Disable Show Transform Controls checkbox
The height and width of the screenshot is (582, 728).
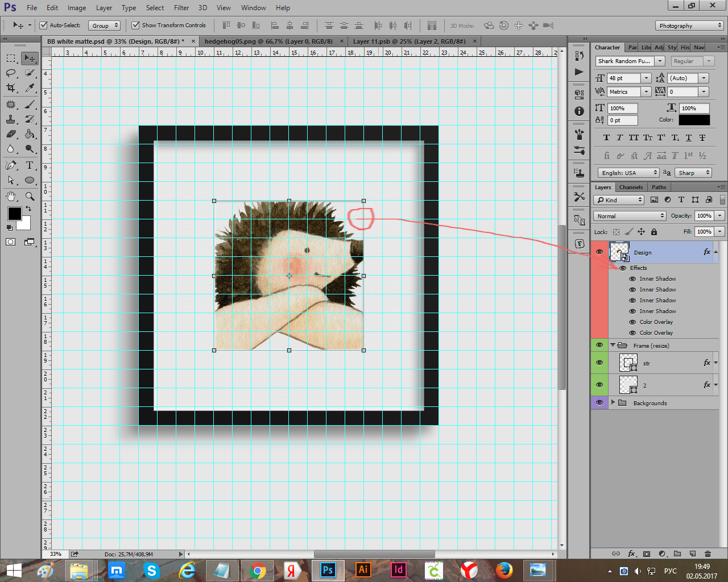[x=135, y=25]
